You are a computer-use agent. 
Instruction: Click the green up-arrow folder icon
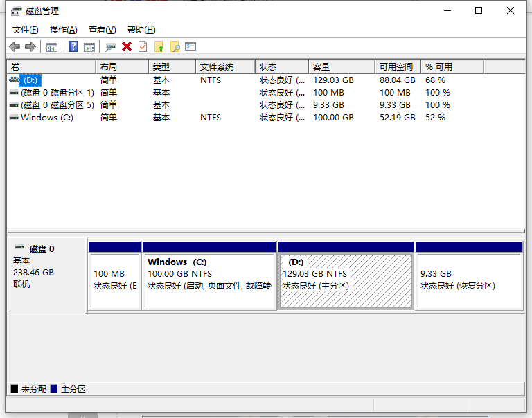159,46
